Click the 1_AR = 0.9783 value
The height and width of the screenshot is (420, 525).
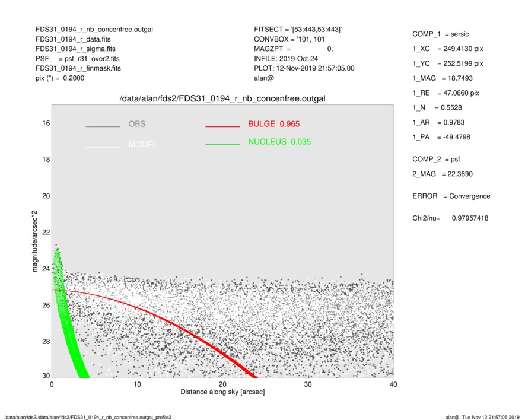pos(438,123)
